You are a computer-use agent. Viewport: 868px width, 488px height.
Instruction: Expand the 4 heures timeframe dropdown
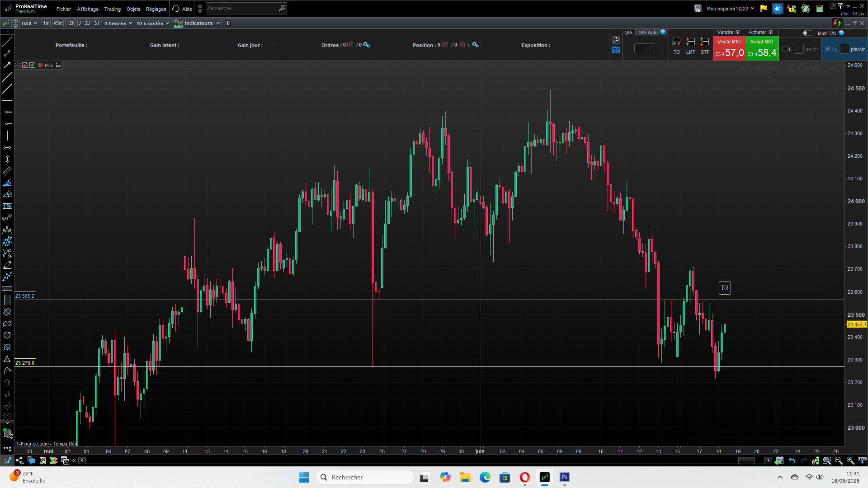coord(118,23)
